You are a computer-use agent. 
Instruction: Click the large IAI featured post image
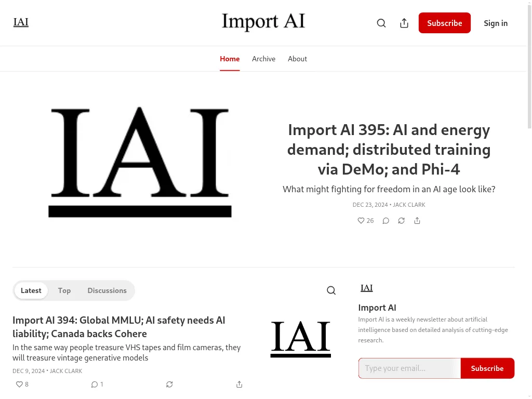[140, 162]
